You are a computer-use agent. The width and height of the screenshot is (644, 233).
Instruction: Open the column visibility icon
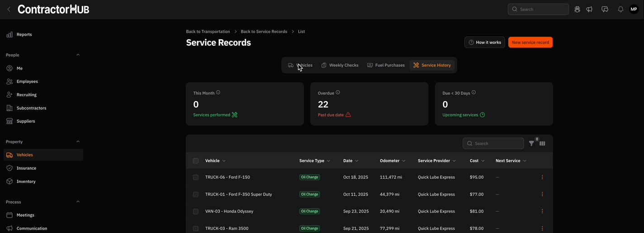542,144
